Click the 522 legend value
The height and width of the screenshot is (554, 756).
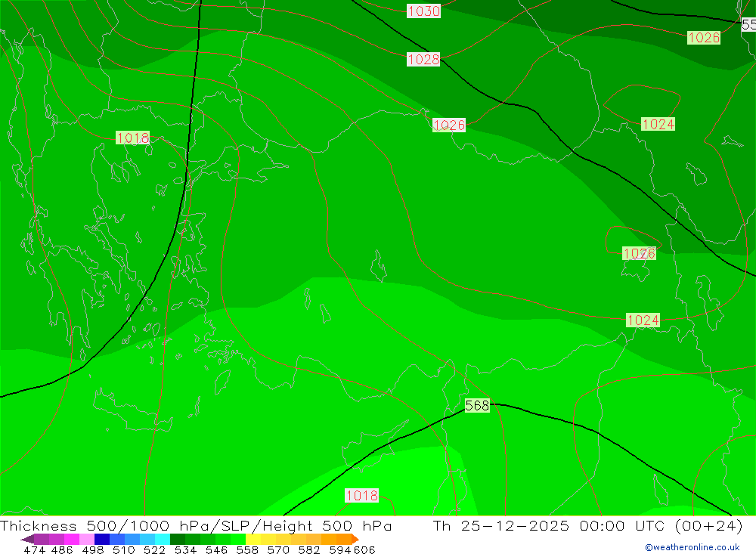pos(154,549)
